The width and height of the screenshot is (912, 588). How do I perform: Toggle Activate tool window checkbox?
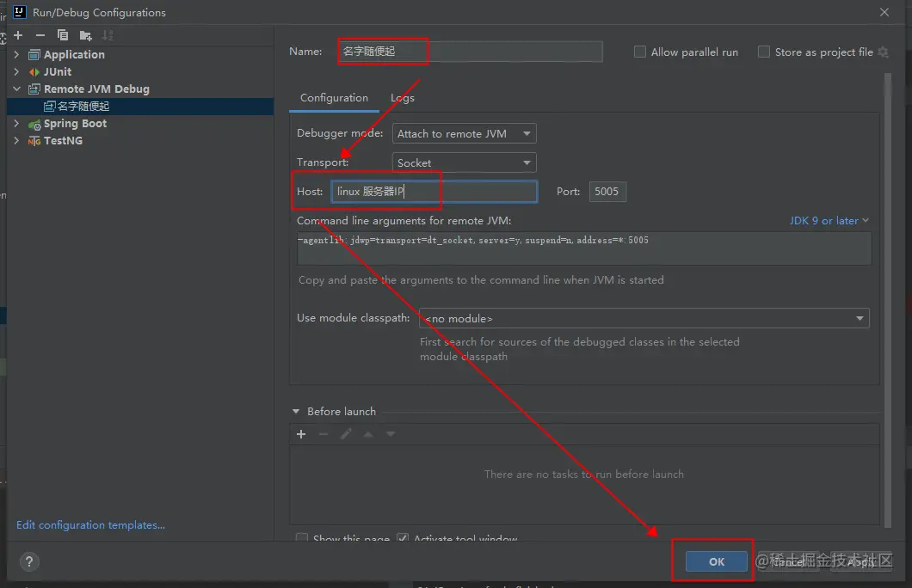pos(403,538)
